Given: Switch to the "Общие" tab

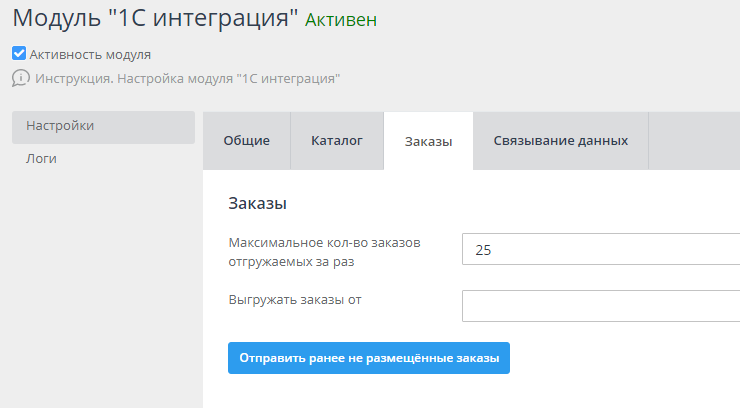Looking at the screenshot, I should tap(246, 141).
